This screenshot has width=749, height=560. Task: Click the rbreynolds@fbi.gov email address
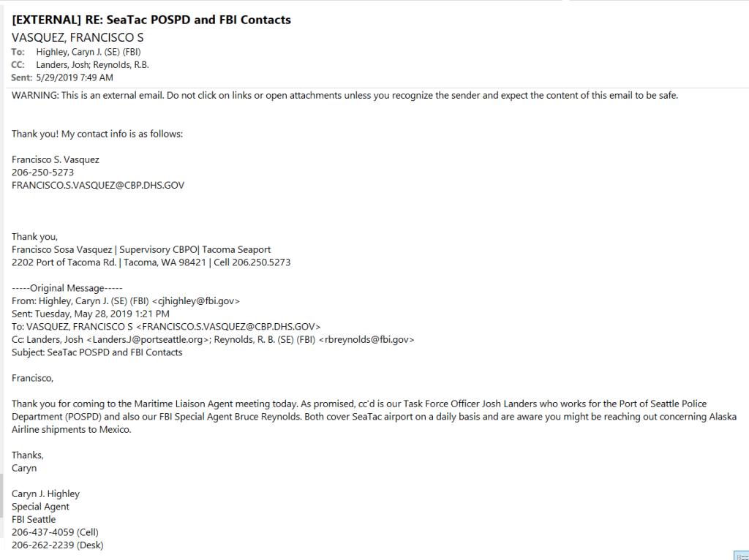coord(366,340)
